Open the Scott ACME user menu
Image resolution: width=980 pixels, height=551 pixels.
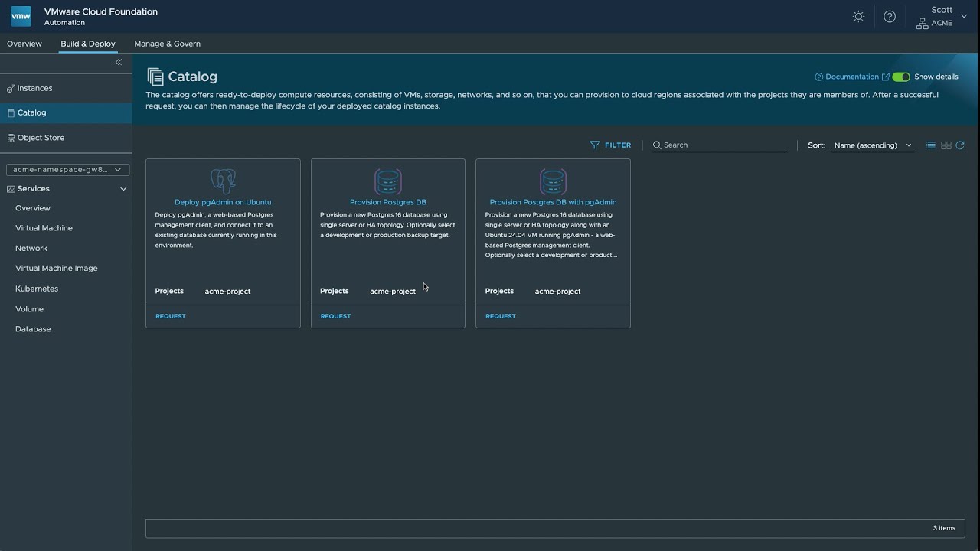(942, 17)
